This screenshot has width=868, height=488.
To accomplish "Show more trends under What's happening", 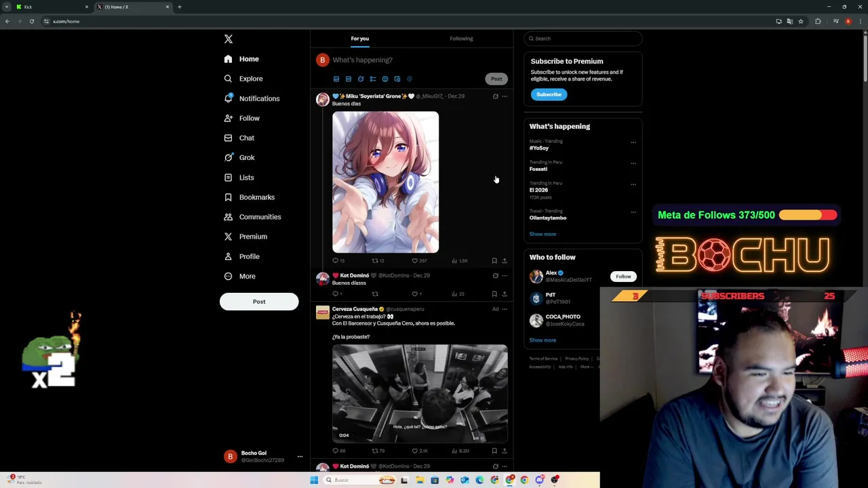I will (542, 234).
